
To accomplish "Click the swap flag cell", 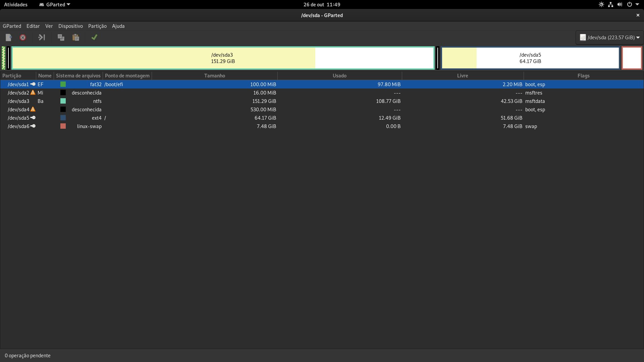I will 531,126.
